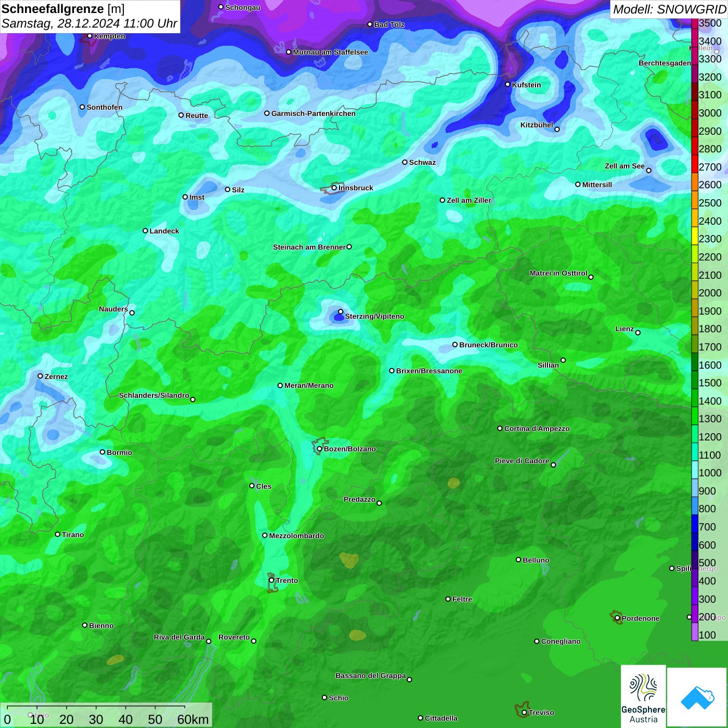Image resolution: width=728 pixels, height=728 pixels.
Task: Click the 100 m violet legend swatch
Action: point(695,632)
